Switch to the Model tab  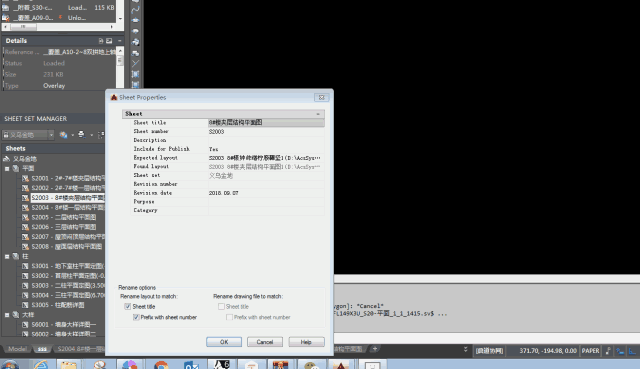pyautogui.click(x=17, y=349)
